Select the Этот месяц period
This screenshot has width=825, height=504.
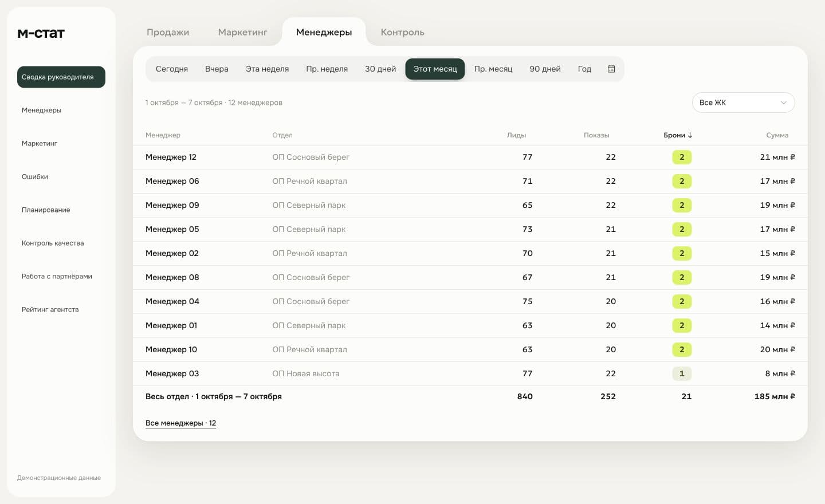click(435, 69)
